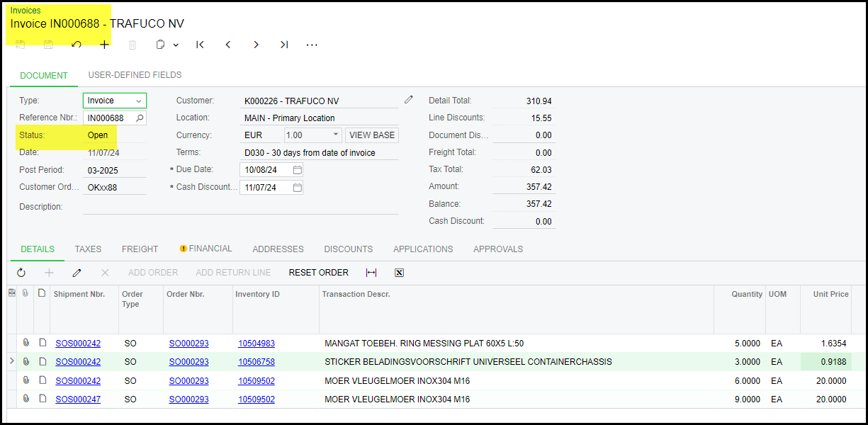868x425 pixels.
Task: Expand the currency rate 1.00 dropdown
Action: (x=335, y=135)
